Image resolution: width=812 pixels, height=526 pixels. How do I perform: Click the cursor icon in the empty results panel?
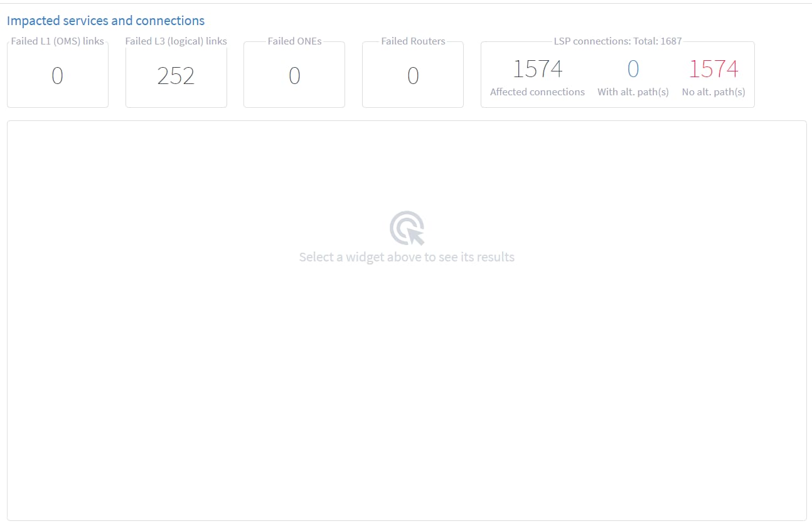coord(407,228)
